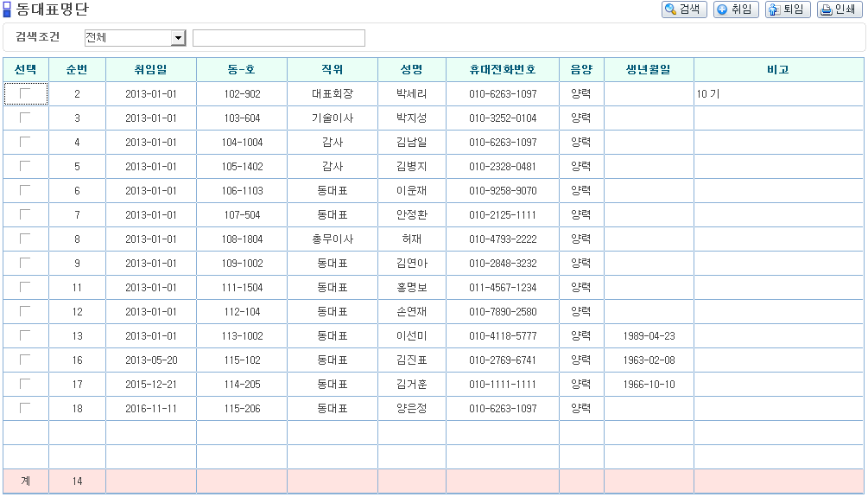Enable the checkbox for 김진표 row

[x=25, y=360]
